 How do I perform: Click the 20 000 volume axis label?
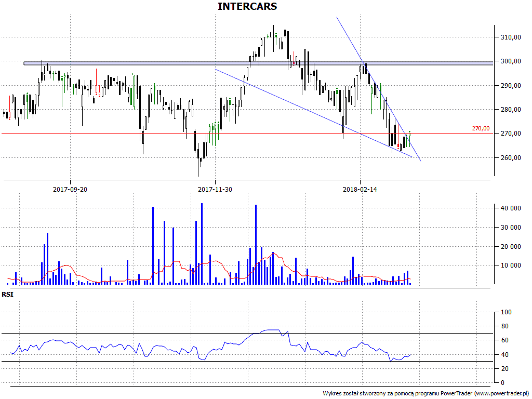tap(511, 246)
